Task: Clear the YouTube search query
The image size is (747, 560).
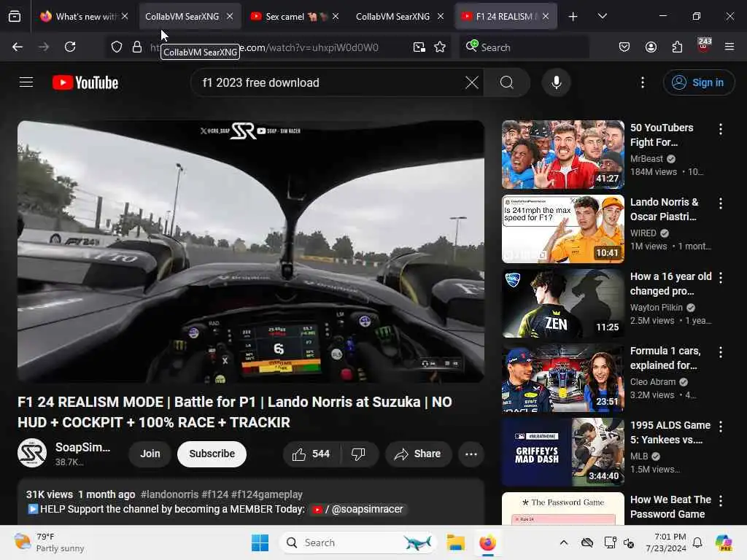Action: tap(472, 82)
